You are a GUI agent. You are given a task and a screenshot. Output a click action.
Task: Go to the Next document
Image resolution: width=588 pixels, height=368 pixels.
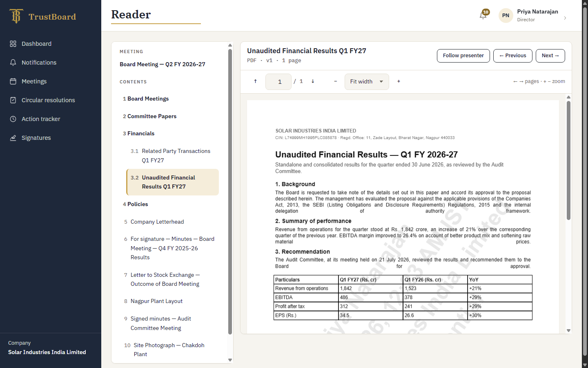point(550,56)
